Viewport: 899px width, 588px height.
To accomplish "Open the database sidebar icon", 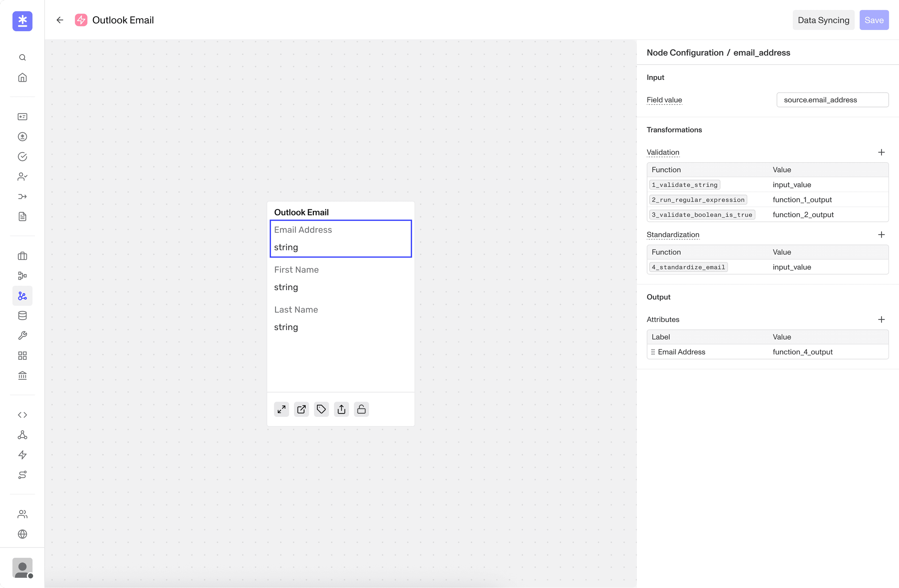I will 22,316.
